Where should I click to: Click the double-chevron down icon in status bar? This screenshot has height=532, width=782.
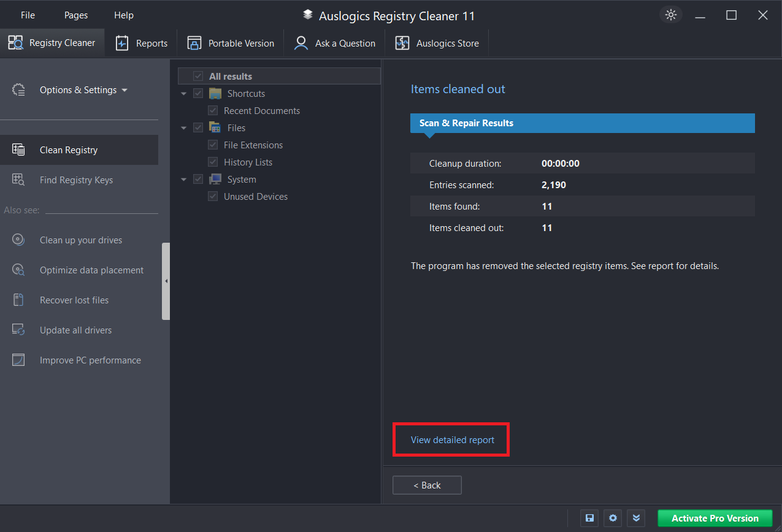tap(636, 518)
